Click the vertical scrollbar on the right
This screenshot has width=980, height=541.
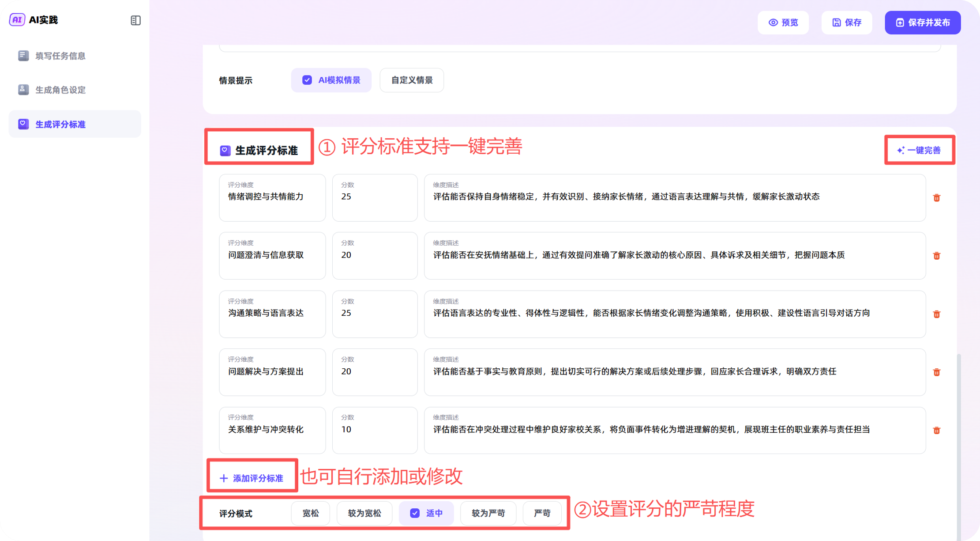click(x=959, y=446)
